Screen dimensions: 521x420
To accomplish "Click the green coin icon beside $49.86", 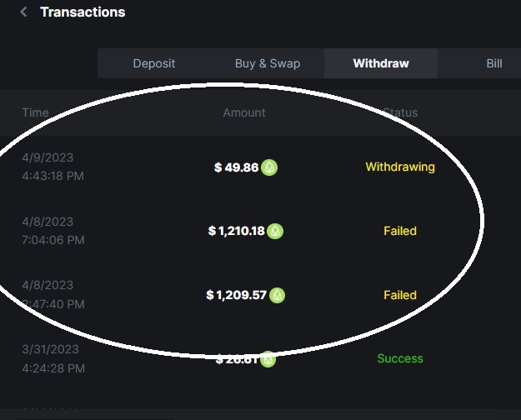I will [x=269, y=167].
